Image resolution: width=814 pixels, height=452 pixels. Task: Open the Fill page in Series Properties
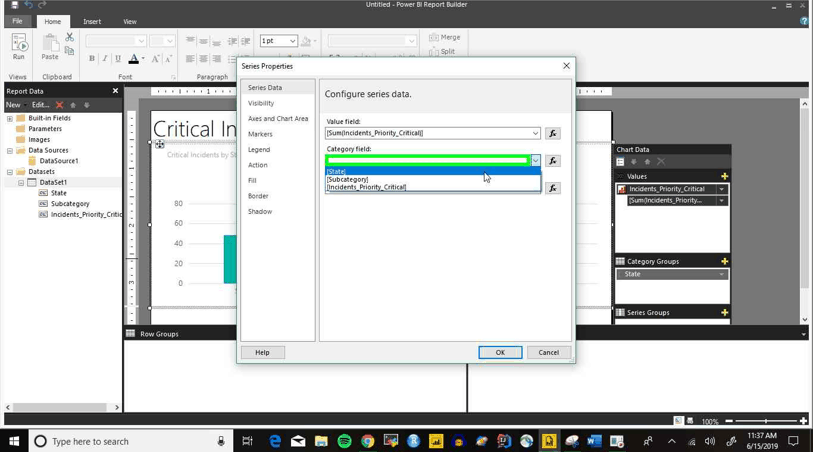252,181
